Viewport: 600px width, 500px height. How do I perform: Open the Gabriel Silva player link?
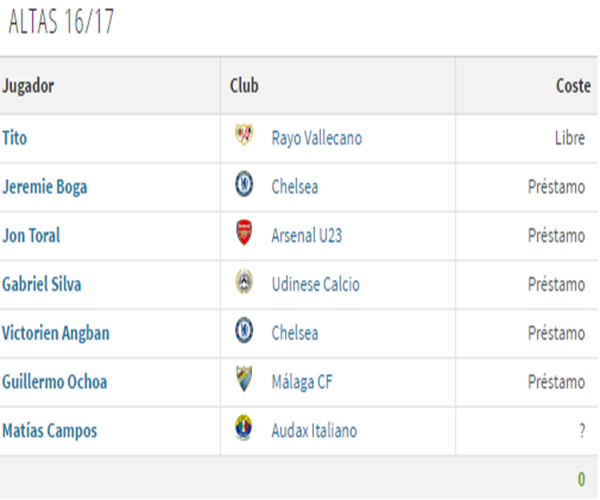pos(42,284)
